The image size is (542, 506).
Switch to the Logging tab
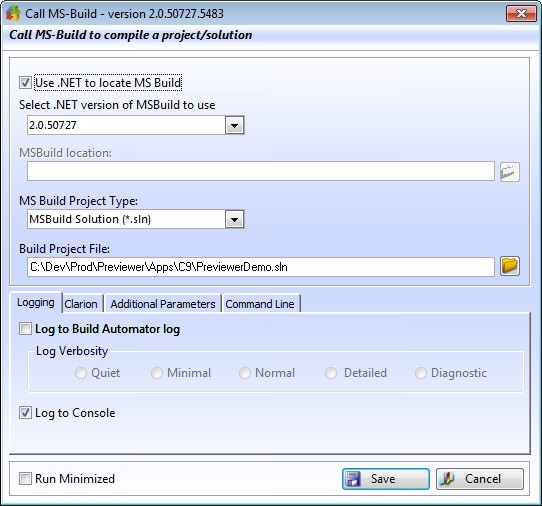tap(36, 302)
